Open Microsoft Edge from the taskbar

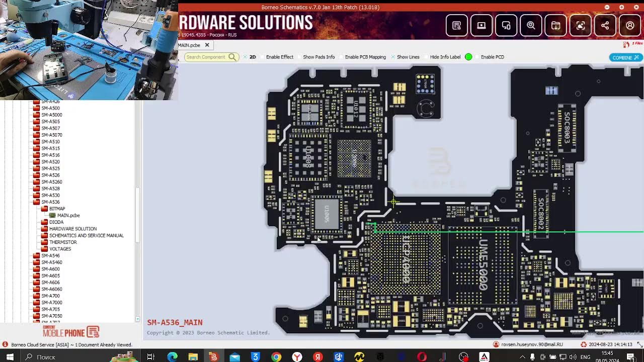point(172,357)
